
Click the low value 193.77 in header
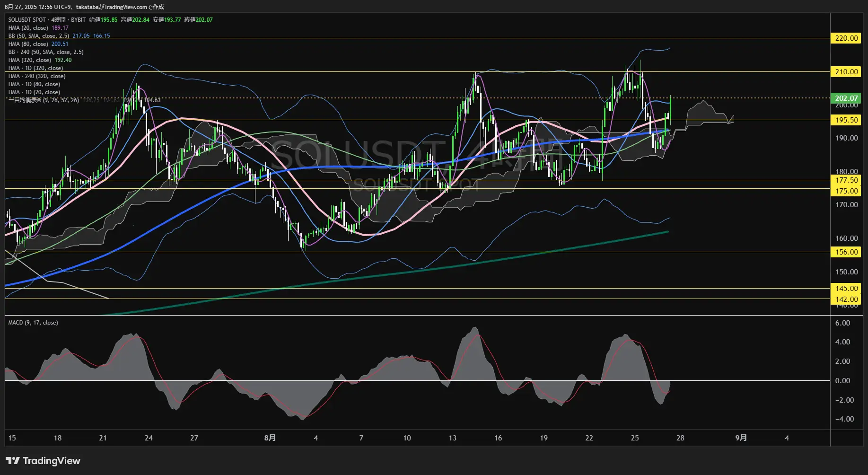[x=172, y=20]
